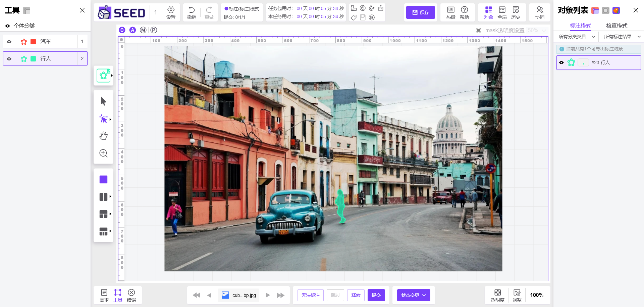
Task: Activate the hand pan tool
Action: pos(103,136)
